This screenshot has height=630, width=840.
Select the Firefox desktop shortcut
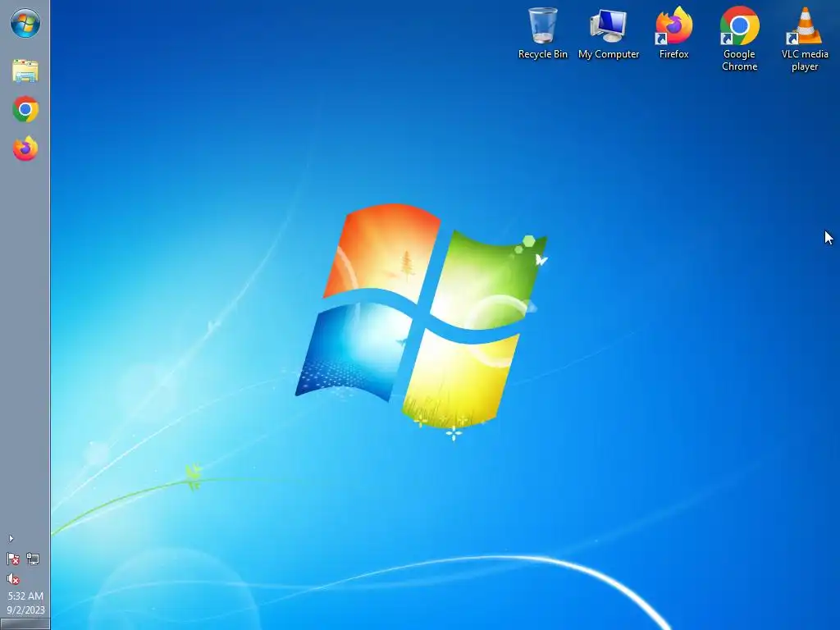pos(674,33)
